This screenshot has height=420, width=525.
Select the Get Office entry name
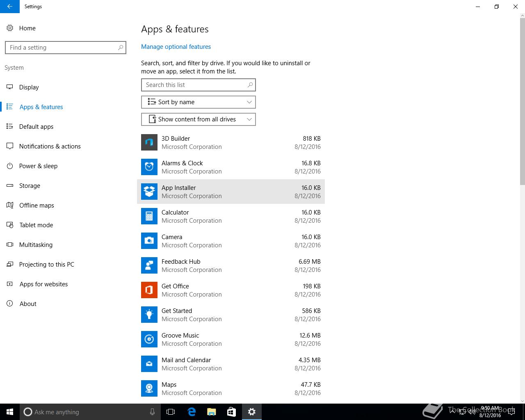point(175,286)
